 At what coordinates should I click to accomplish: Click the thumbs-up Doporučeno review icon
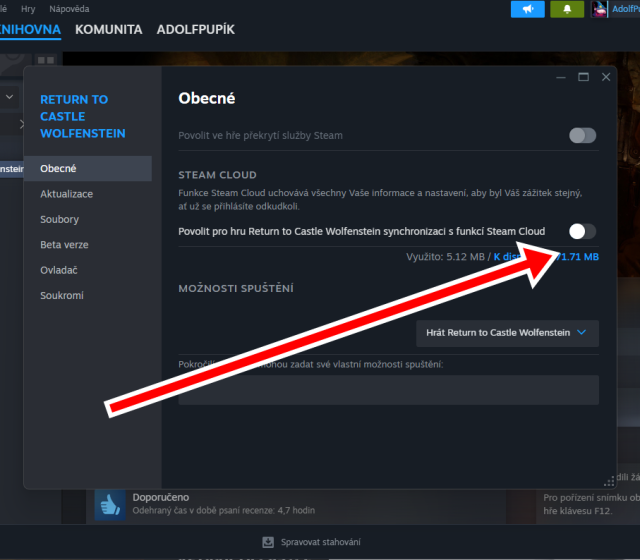(109, 504)
